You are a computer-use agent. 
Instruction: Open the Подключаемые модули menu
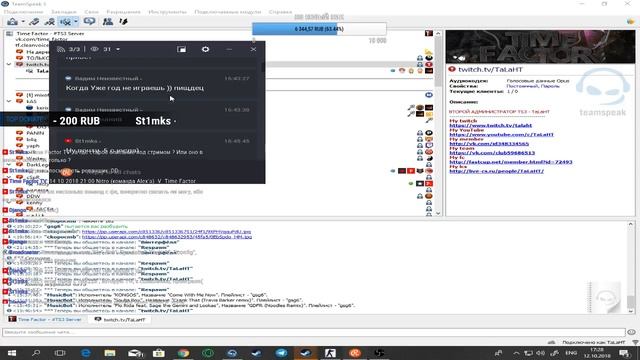pyautogui.click(x=227, y=12)
